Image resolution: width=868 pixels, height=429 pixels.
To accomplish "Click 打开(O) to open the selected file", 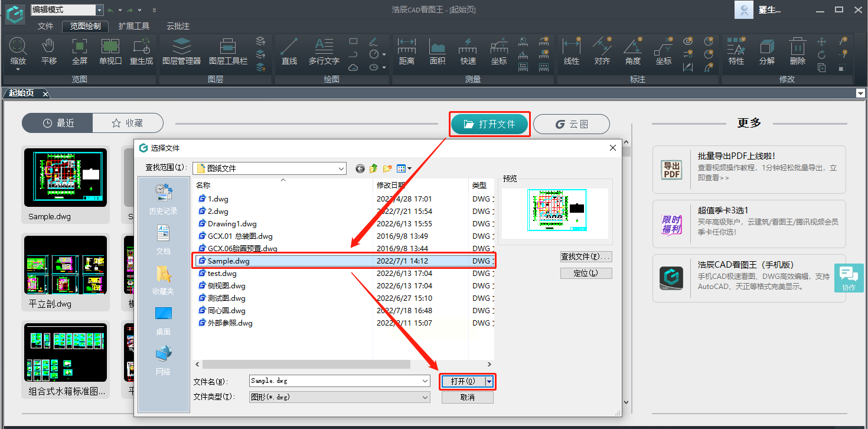I will [464, 381].
